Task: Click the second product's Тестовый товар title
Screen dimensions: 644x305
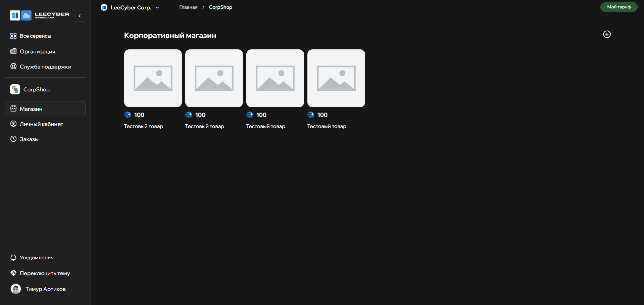Action: (205, 126)
